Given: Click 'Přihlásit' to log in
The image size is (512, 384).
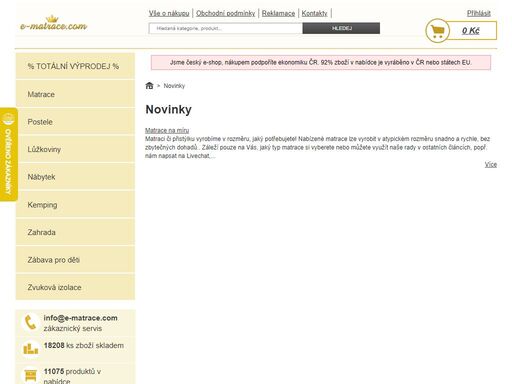Looking at the screenshot, I should pyautogui.click(x=479, y=13).
